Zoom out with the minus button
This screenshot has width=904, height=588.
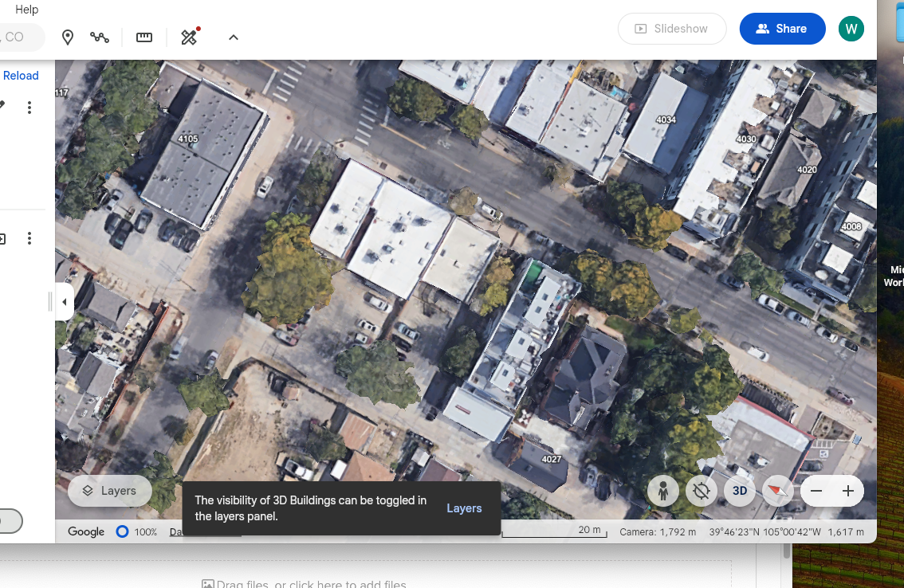[x=816, y=491]
